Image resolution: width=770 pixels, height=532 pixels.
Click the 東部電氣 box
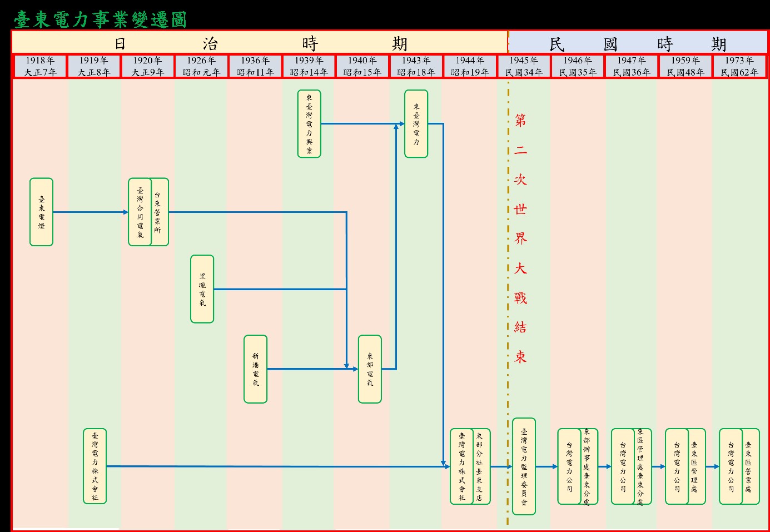[370, 369]
